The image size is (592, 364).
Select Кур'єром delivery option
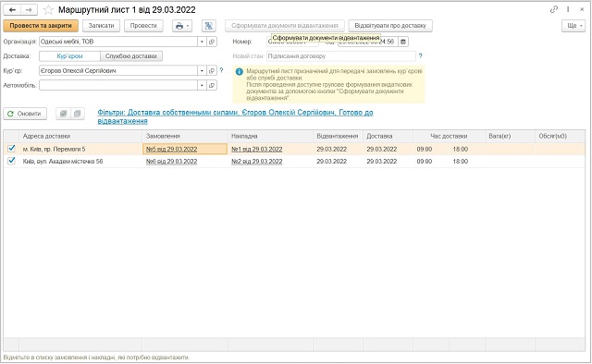pyautogui.click(x=70, y=55)
